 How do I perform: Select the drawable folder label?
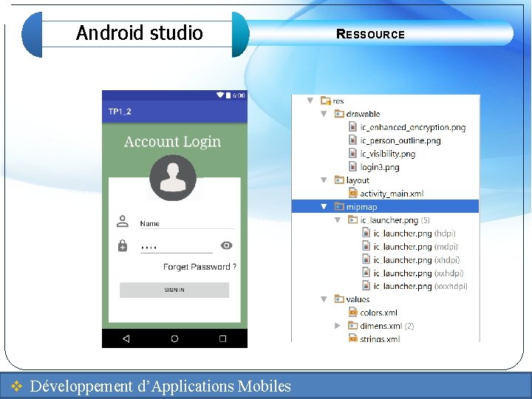(363, 114)
